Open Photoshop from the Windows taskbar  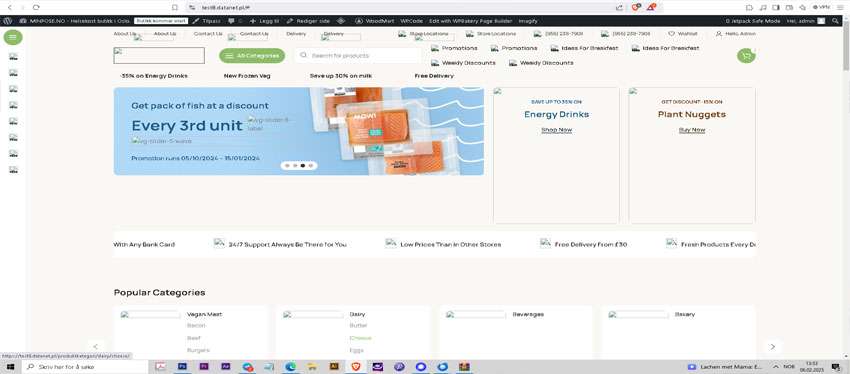tap(182, 367)
